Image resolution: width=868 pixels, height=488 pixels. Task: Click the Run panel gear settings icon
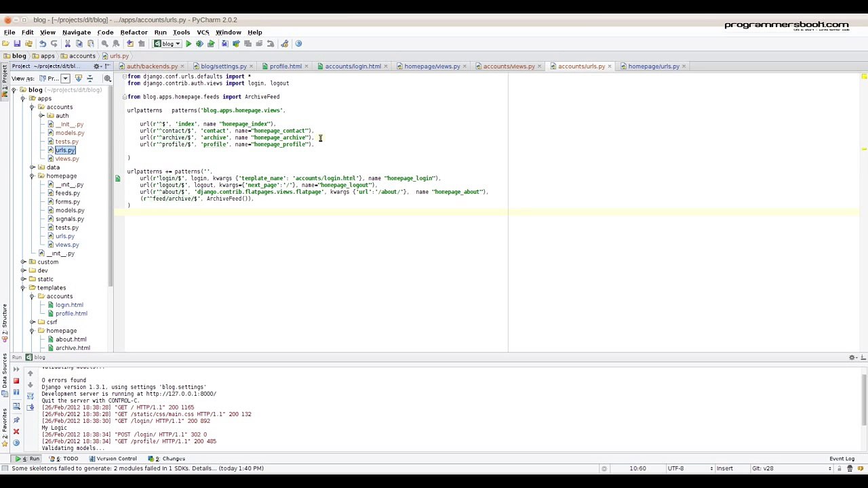(x=852, y=357)
